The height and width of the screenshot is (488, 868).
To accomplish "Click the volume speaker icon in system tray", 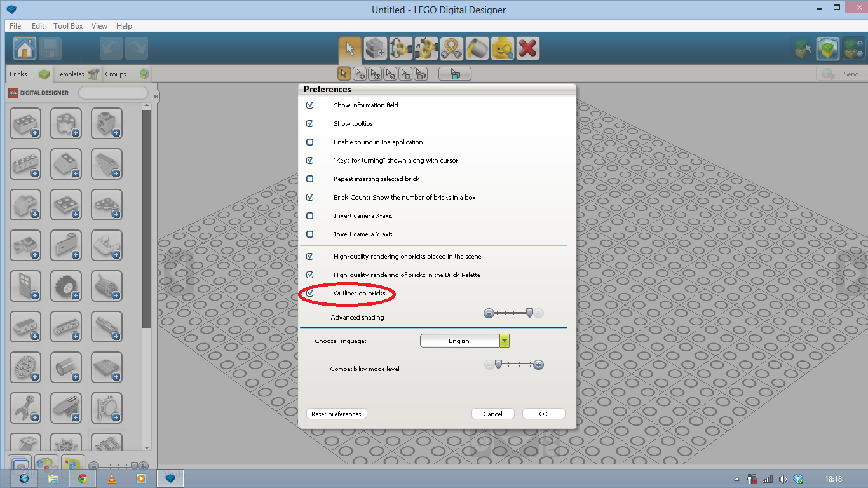I will (x=783, y=479).
